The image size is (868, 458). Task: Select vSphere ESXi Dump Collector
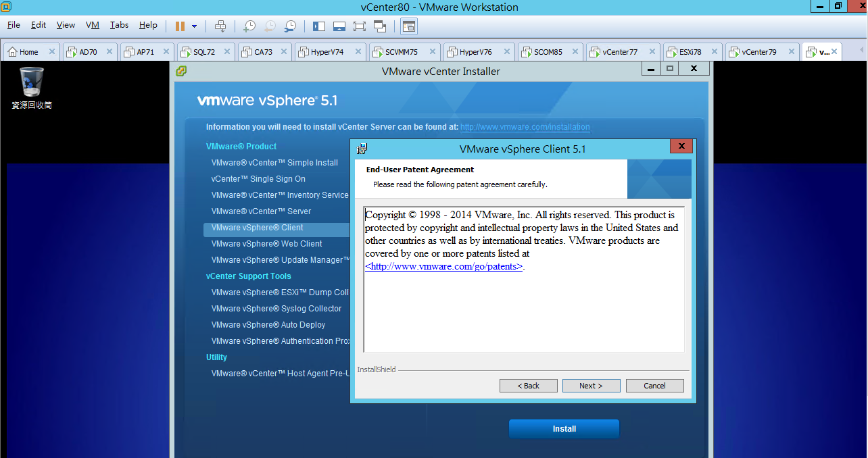click(x=280, y=292)
